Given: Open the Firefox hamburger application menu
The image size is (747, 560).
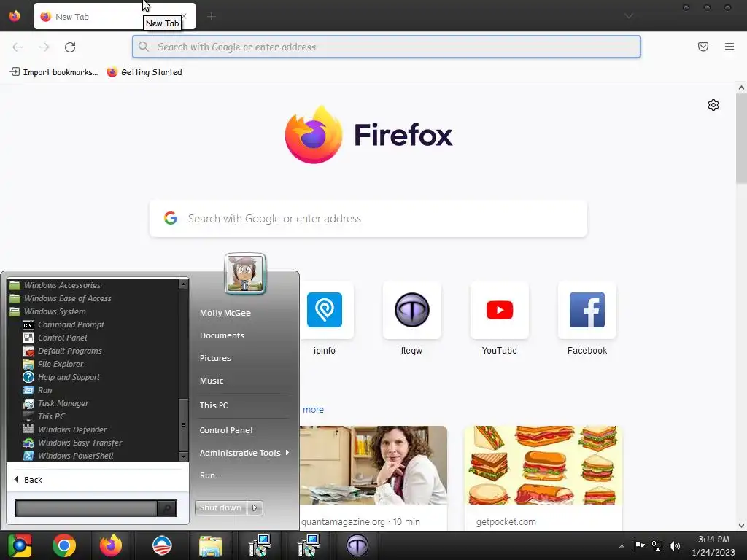Looking at the screenshot, I should (x=729, y=47).
